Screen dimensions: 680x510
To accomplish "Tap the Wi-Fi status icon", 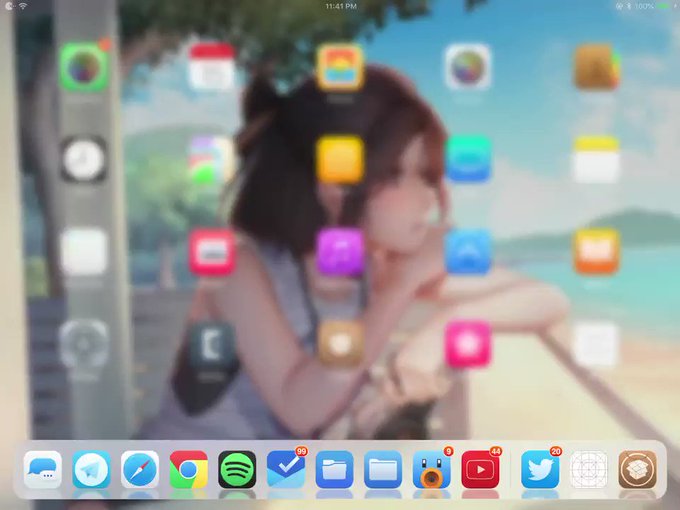I will pyautogui.click(x=23, y=6).
